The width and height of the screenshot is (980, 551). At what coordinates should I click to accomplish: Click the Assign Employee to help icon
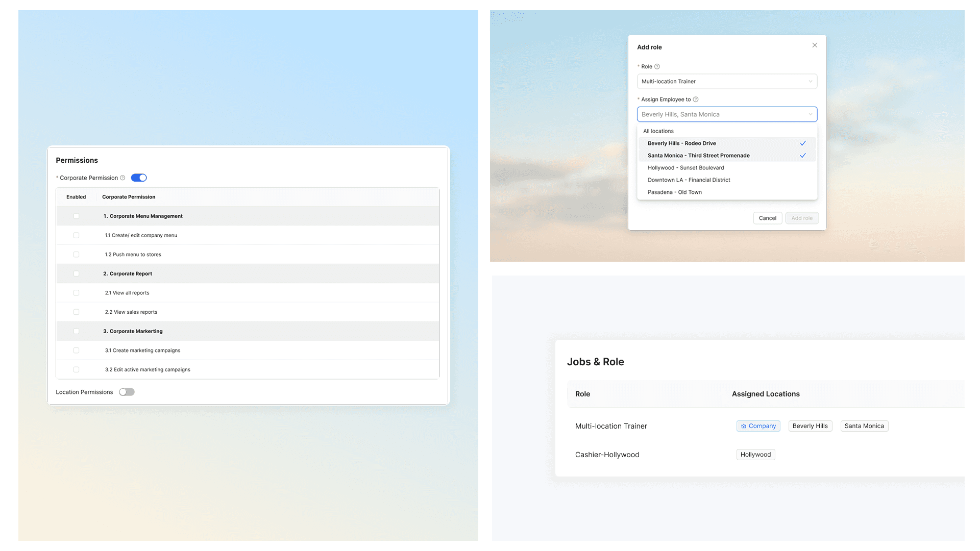696,99
